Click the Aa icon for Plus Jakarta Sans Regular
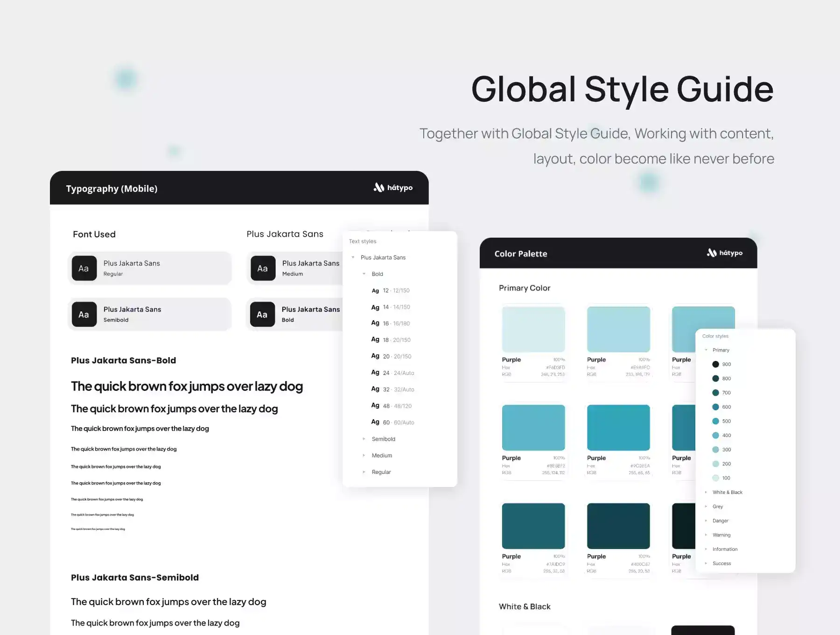Viewport: 840px width, 635px height. point(84,268)
